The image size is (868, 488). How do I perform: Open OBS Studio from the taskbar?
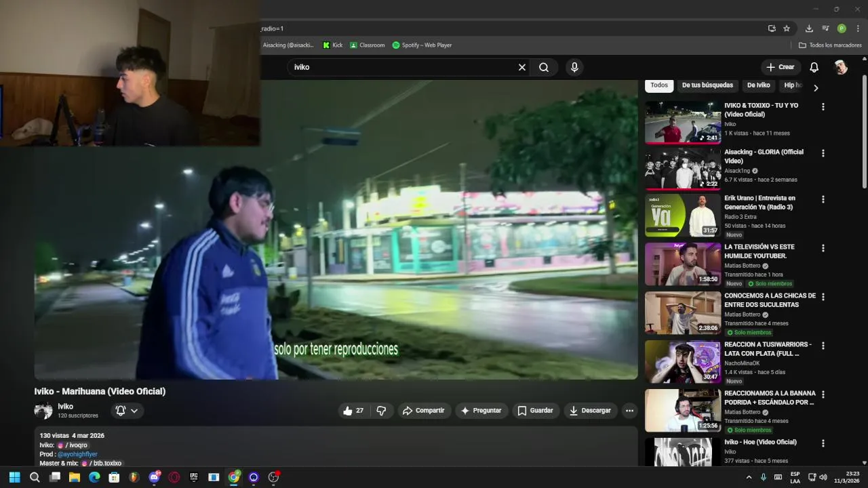tap(274, 477)
